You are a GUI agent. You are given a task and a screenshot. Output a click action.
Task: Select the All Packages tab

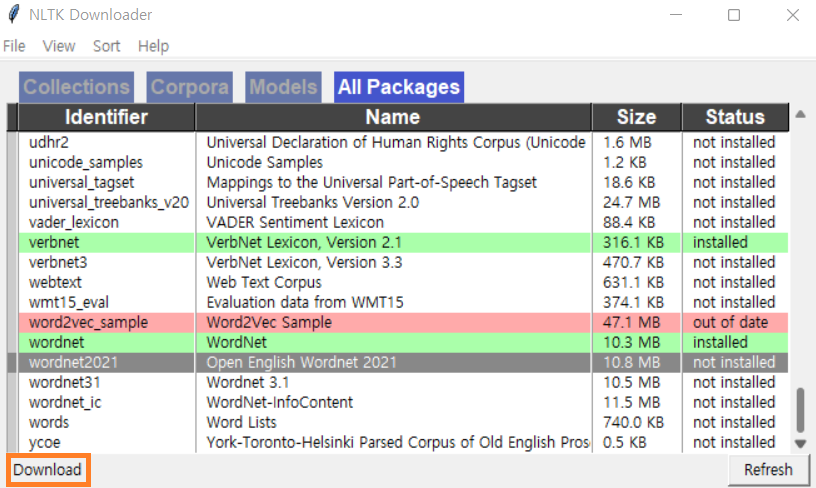(x=399, y=87)
